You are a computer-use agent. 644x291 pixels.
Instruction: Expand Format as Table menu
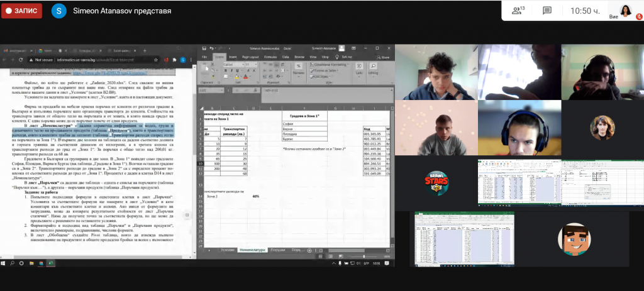pos(324,70)
